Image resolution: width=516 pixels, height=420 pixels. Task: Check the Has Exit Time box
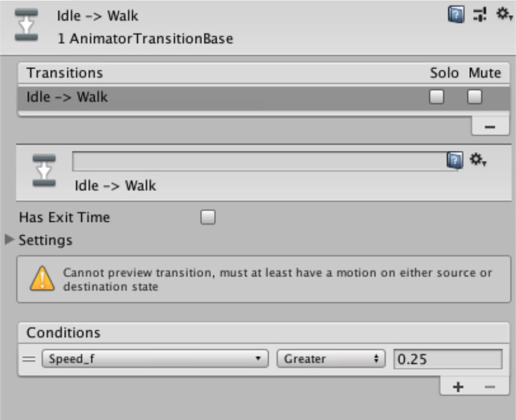[208, 217]
